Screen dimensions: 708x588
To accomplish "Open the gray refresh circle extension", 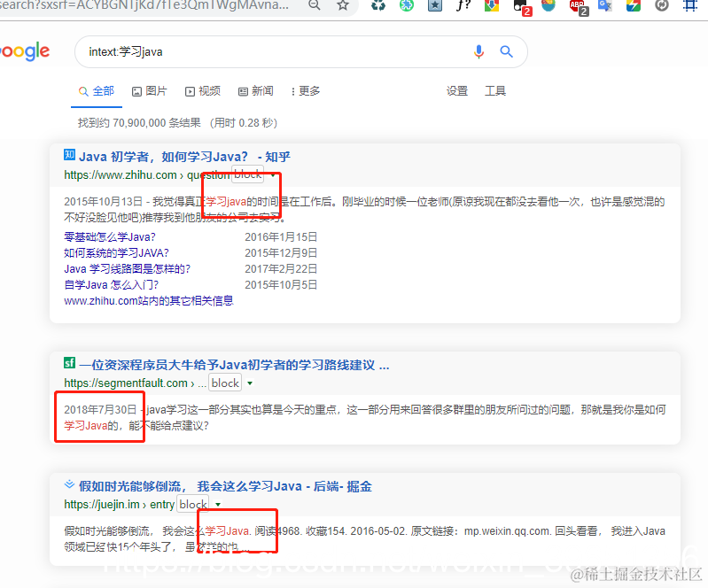I will pos(662,5).
